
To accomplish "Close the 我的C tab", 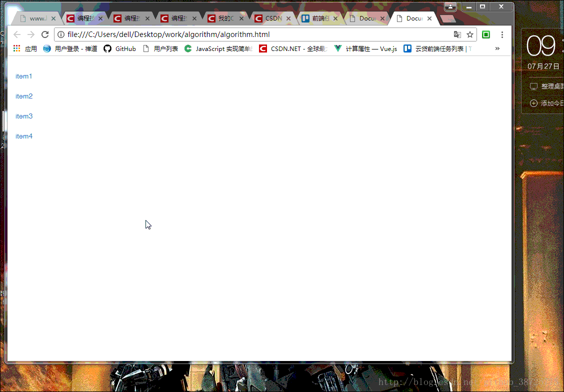I will click(x=241, y=18).
